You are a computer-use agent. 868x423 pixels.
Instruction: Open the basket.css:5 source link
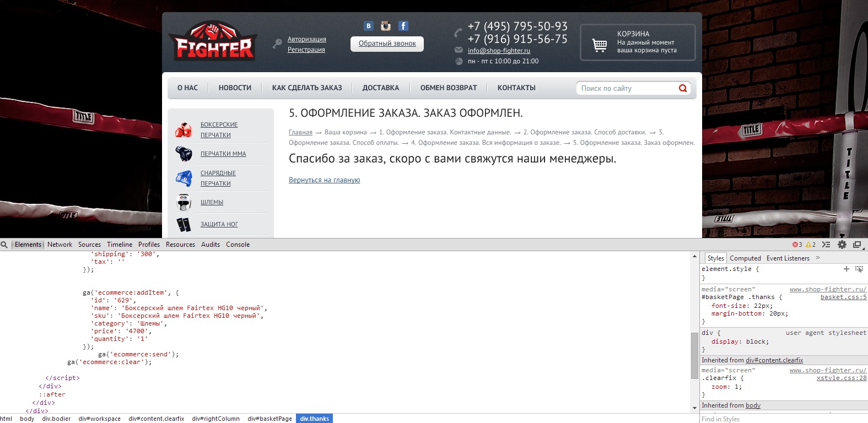point(843,297)
